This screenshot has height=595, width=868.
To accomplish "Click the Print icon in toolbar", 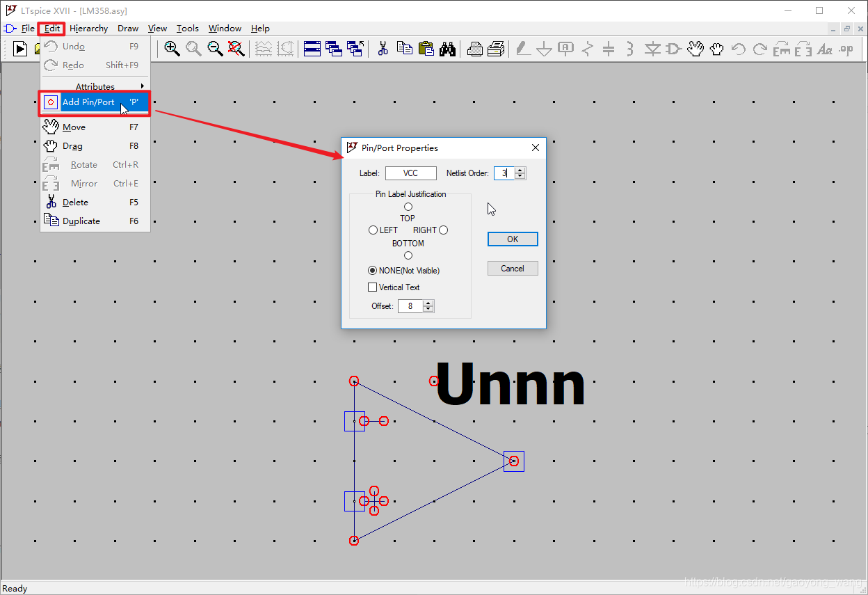I will (x=496, y=49).
